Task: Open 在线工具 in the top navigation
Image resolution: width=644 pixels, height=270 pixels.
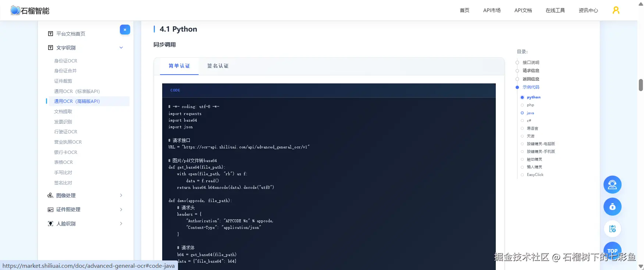Action: click(x=555, y=10)
